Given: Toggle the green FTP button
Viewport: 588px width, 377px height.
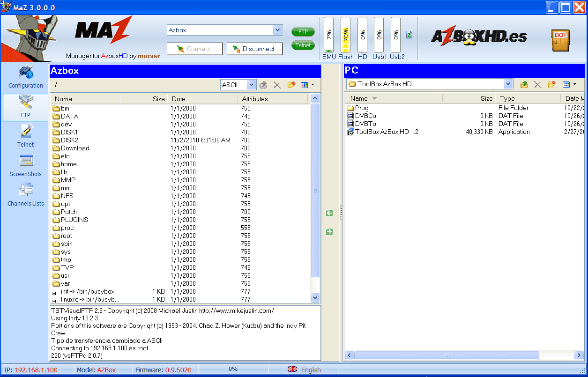Looking at the screenshot, I should coord(303,32).
